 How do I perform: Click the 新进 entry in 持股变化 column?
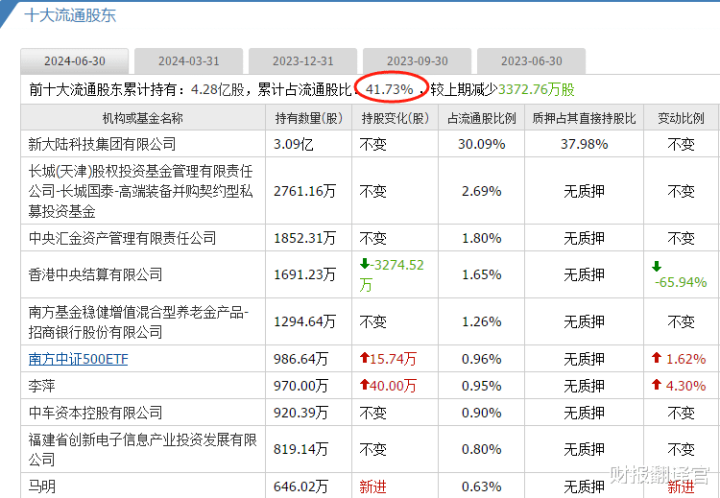click(373, 487)
